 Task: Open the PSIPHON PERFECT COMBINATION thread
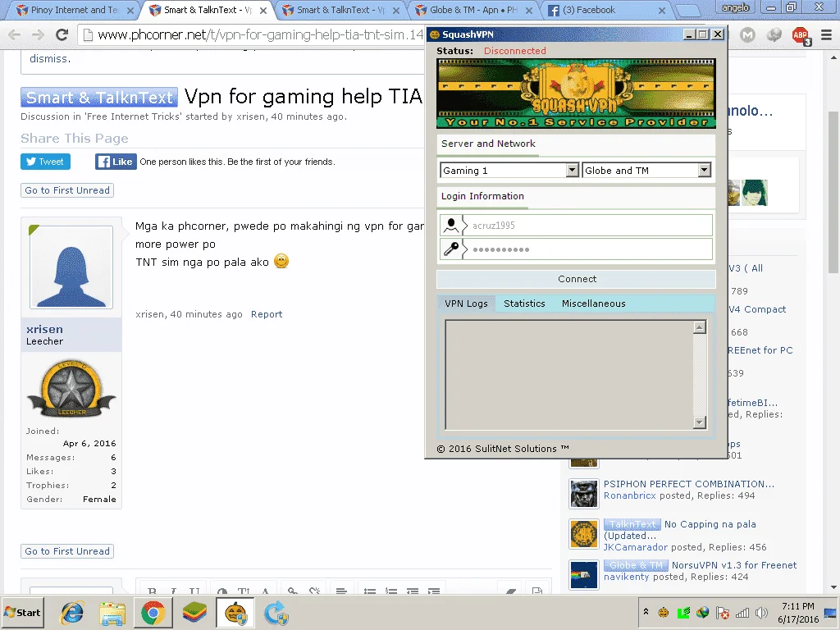(x=688, y=484)
